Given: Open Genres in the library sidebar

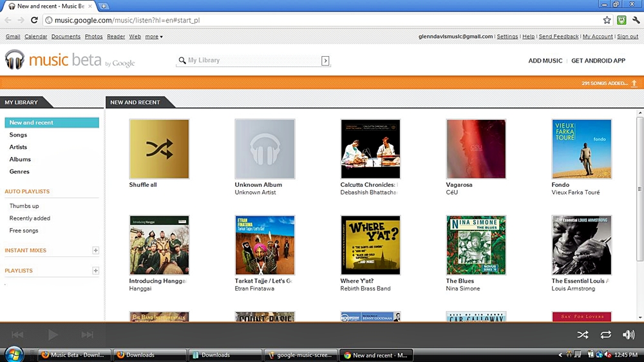Looking at the screenshot, I should (19, 171).
